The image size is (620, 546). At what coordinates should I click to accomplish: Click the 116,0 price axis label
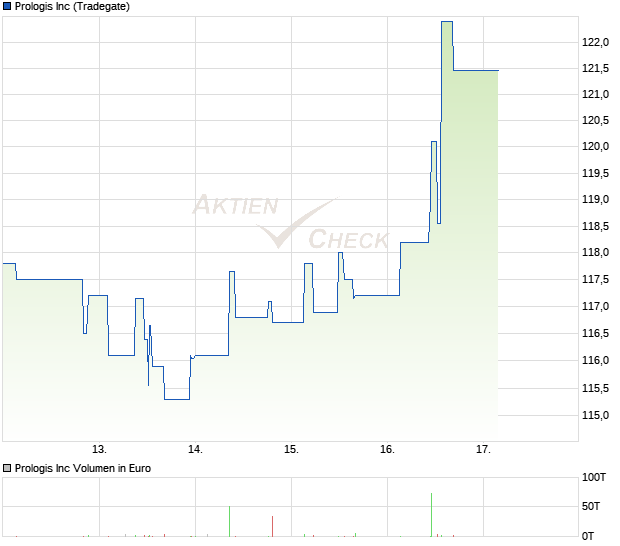(x=595, y=360)
